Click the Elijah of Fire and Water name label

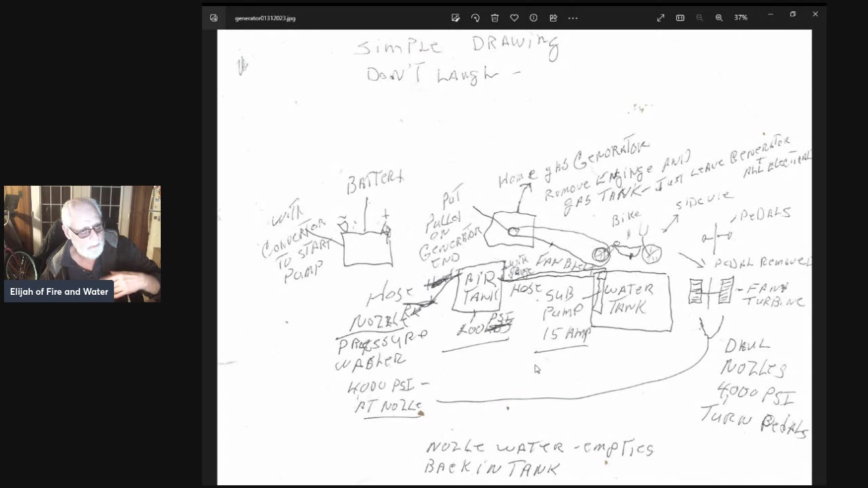[x=59, y=291]
